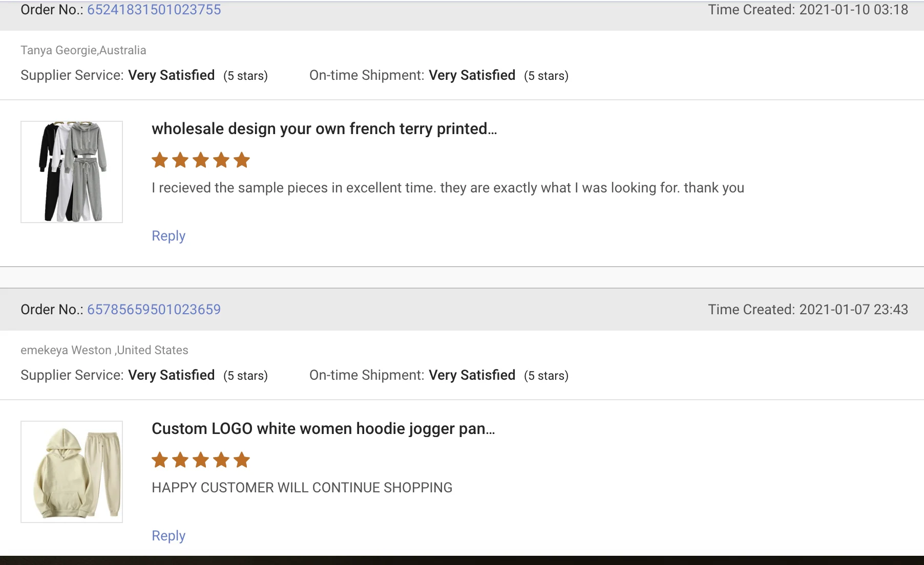Click the review text about sample pieces
The height and width of the screenshot is (565, 924).
point(447,188)
